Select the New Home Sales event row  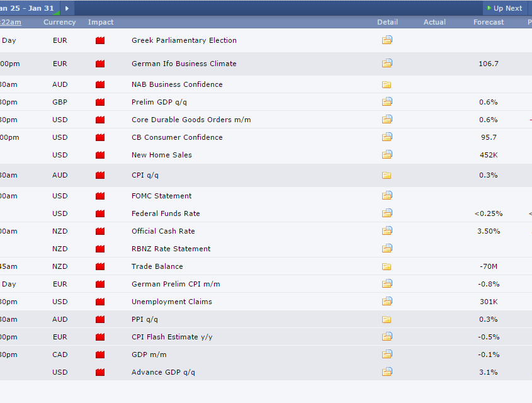pyautogui.click(x=162, y=155)
